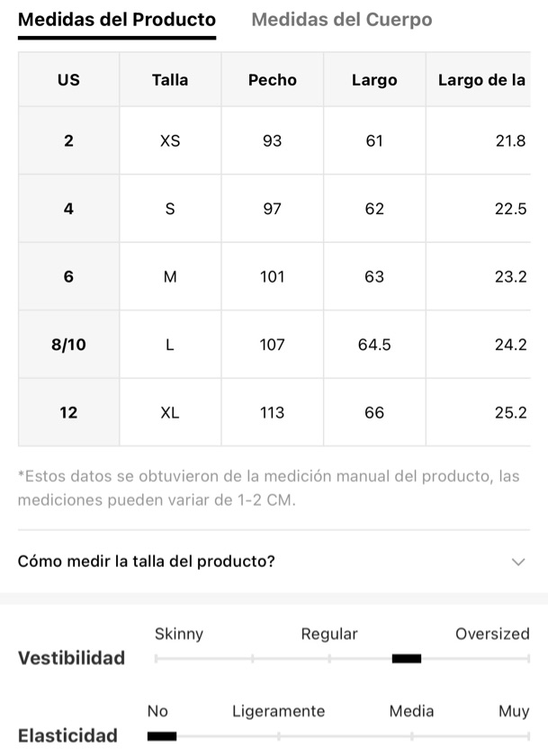
Task: Click the Regular label on Vestibilidad scale
Action: pyautogui.click(x=329, y=634)
